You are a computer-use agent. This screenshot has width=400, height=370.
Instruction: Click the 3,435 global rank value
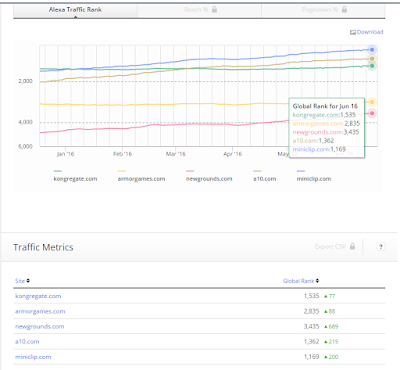point(311,326)
